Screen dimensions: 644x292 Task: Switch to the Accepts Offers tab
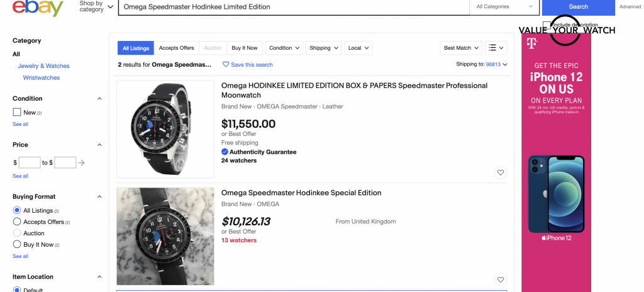click(x=176, y=48)
